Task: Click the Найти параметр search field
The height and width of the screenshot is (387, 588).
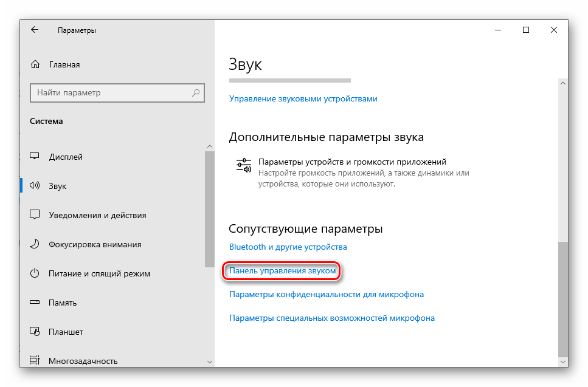Action: click(111, 93)
